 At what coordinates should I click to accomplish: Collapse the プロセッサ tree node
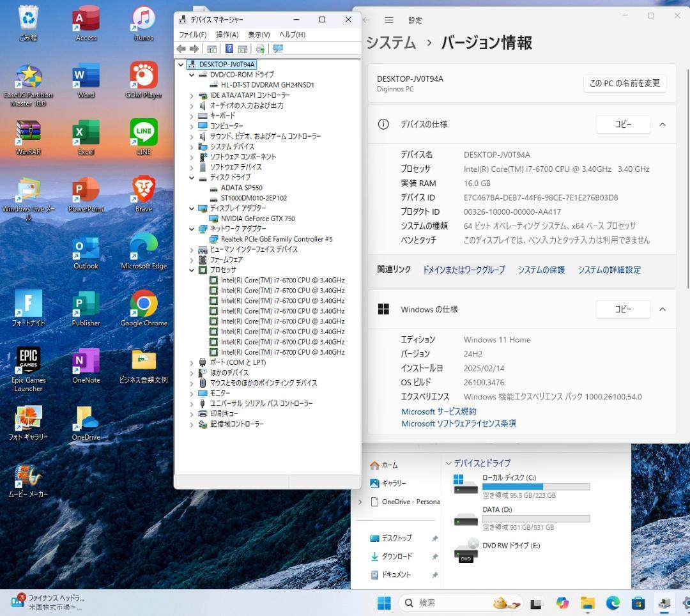coord(192,270)
